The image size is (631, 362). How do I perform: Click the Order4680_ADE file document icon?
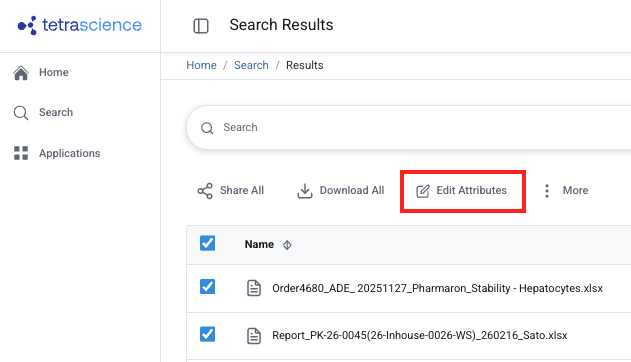[x=254, y=288]
